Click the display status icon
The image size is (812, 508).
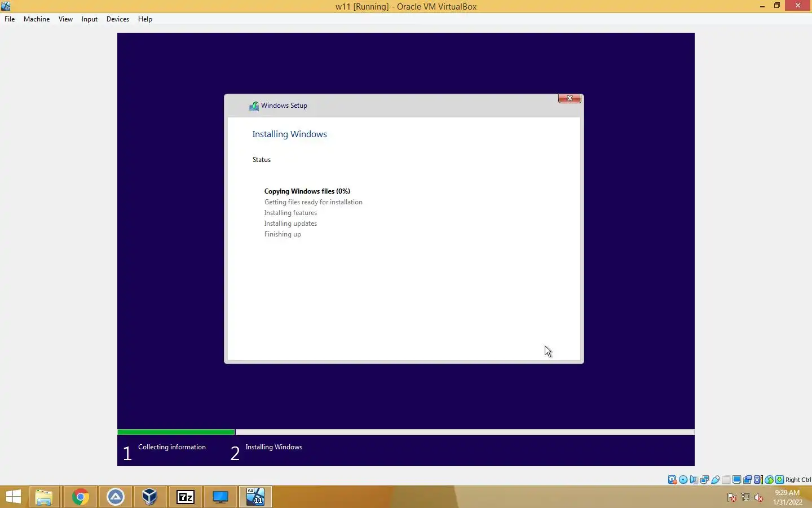(736, 480)
